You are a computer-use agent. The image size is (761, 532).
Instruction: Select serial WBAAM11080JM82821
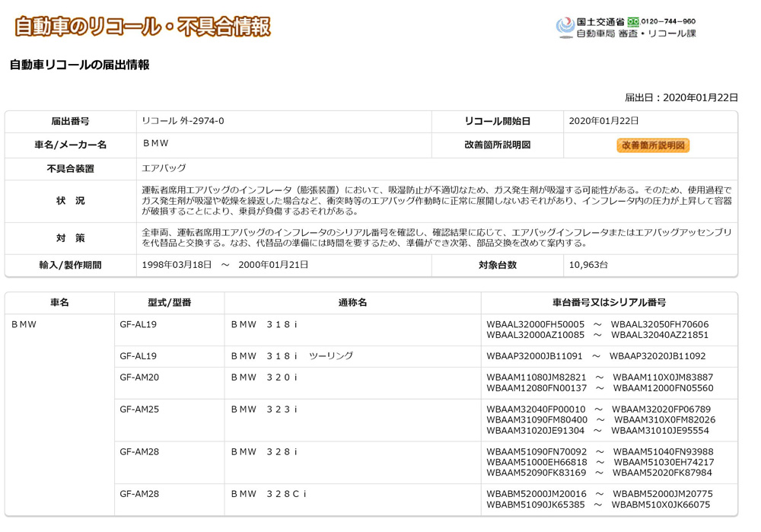(537, 377)
